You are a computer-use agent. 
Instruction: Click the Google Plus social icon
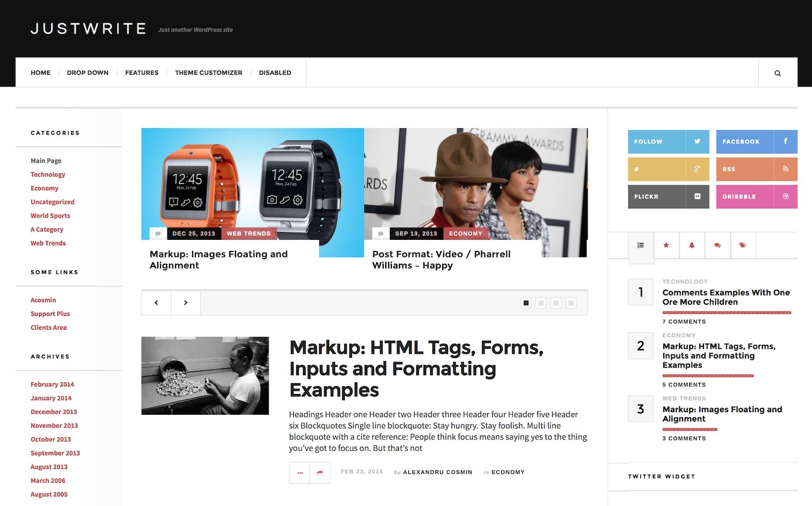pyautogui.click(x=697, y=169)
